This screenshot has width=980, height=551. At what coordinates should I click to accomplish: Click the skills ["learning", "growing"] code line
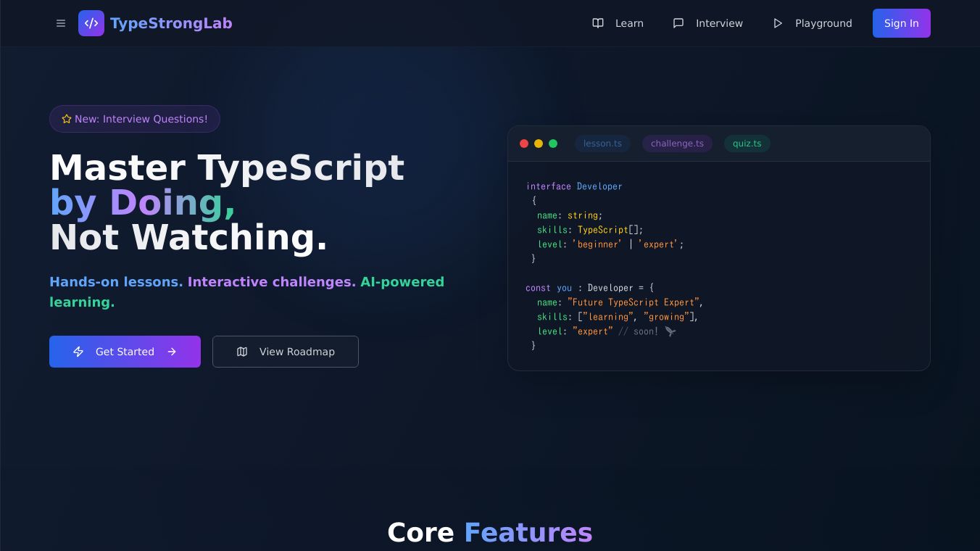618,317
